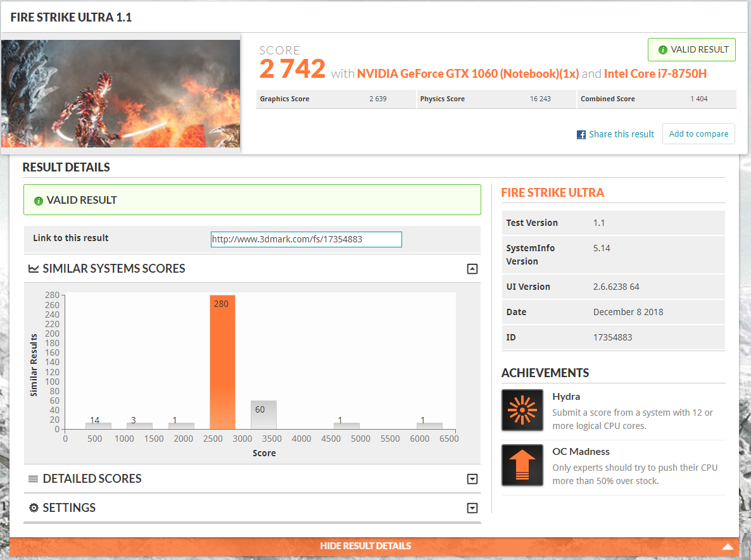751x560 pixels.
Task: Click the UI Version value 2.6.6238 64
Action: tap(616, 287)
